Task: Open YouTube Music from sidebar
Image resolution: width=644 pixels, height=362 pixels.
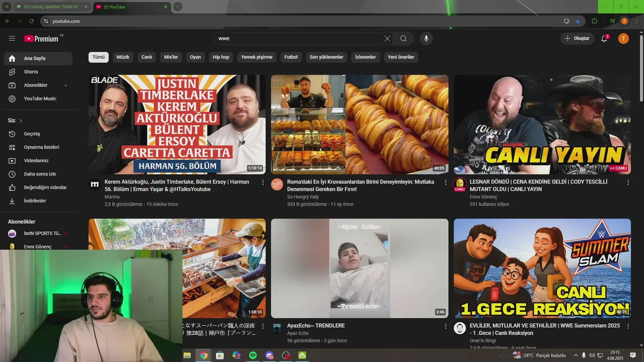Action: [x=38, y=99]
